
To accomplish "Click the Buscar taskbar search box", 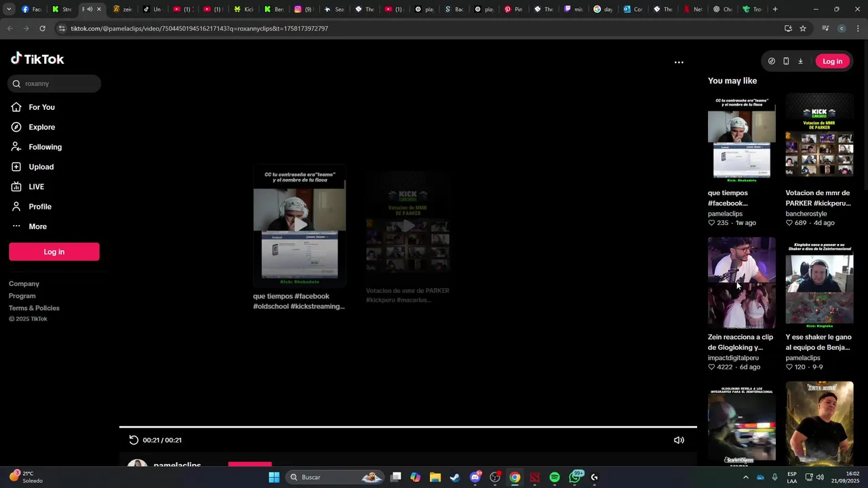I will [336, 477].
